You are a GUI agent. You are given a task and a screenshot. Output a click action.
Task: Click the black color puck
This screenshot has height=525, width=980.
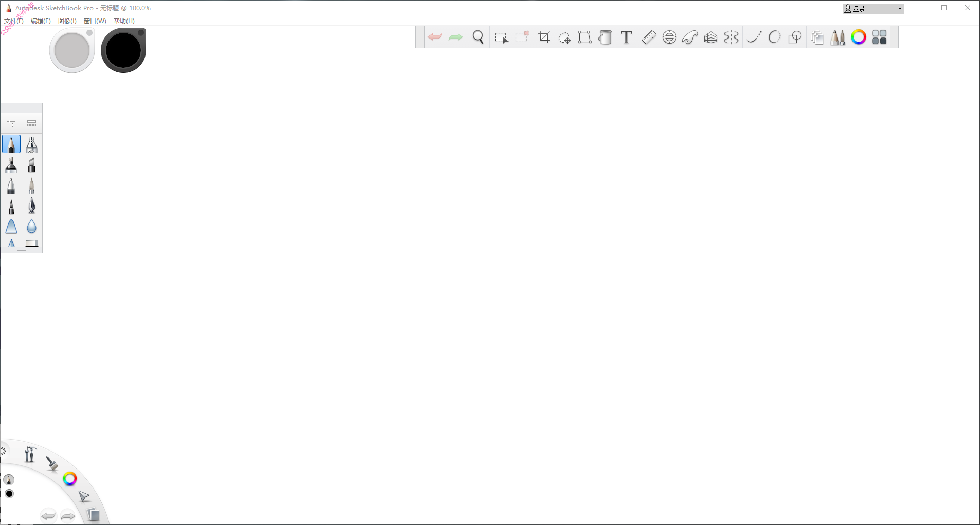(123, 50)
